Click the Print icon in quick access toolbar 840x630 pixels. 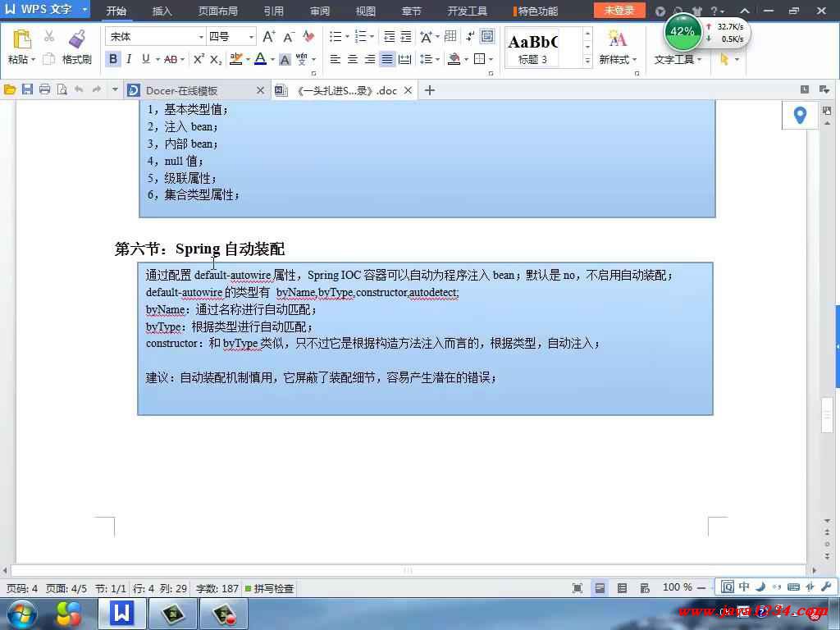[x=44, y=89]
